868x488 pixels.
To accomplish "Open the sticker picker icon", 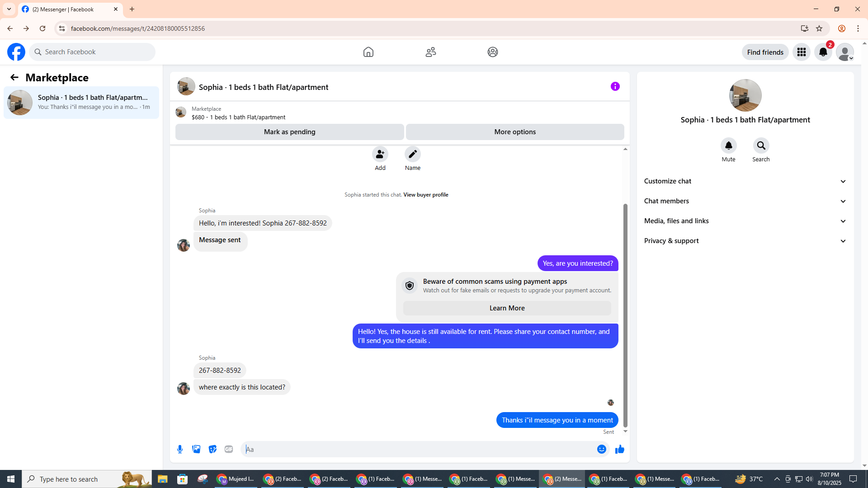I will (x=212, y=449).
